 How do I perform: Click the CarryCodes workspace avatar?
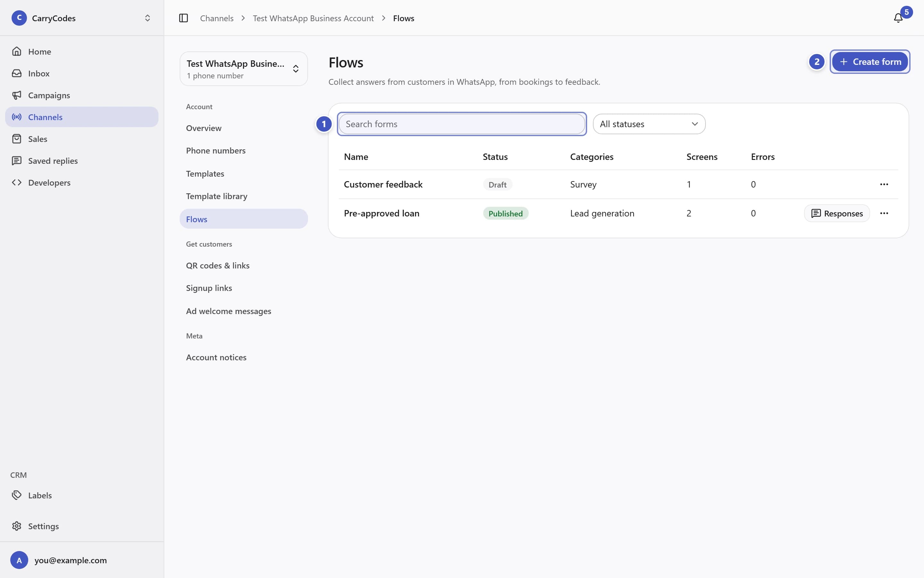pyautogui.click(x=19, y=18)
